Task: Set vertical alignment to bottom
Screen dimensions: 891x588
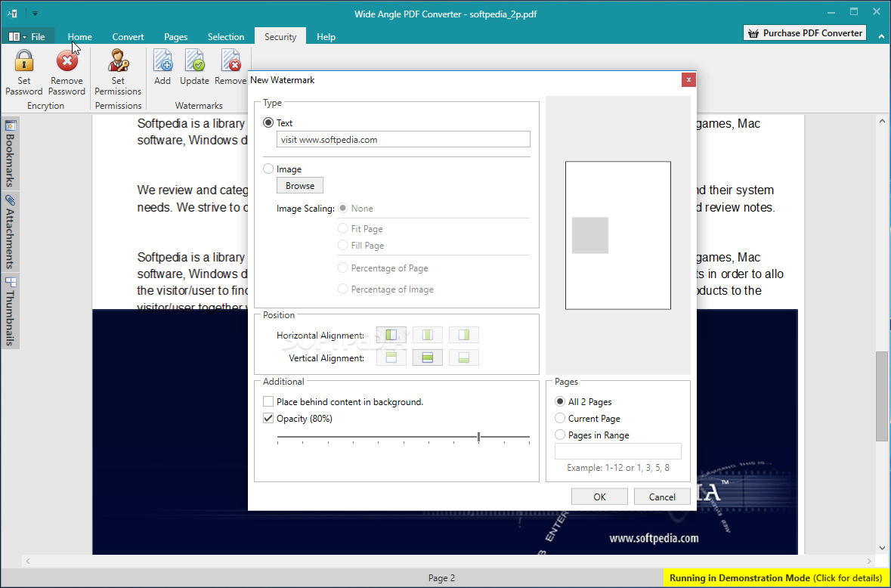Action: point(464,357)
